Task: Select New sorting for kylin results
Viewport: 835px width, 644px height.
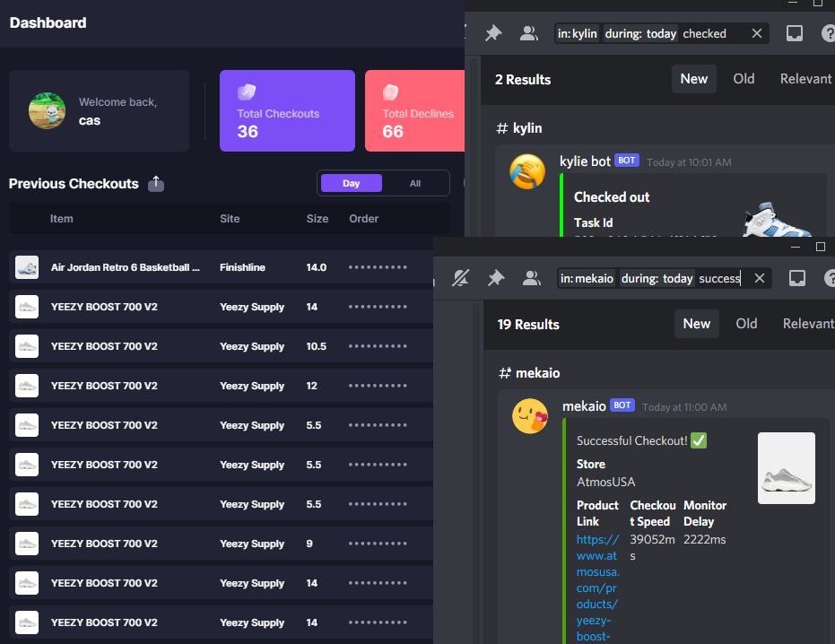Action: [693, 79]
